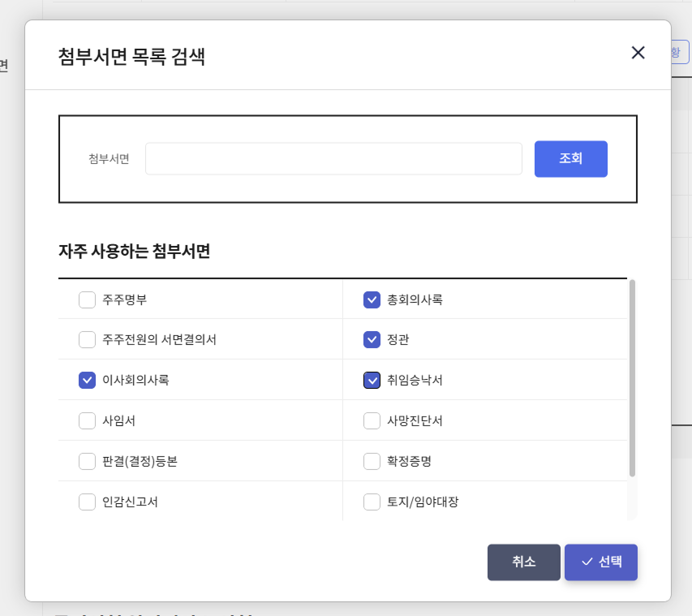Click the blue 조회 search button
The image size is (692, 616).
[570, 159]
